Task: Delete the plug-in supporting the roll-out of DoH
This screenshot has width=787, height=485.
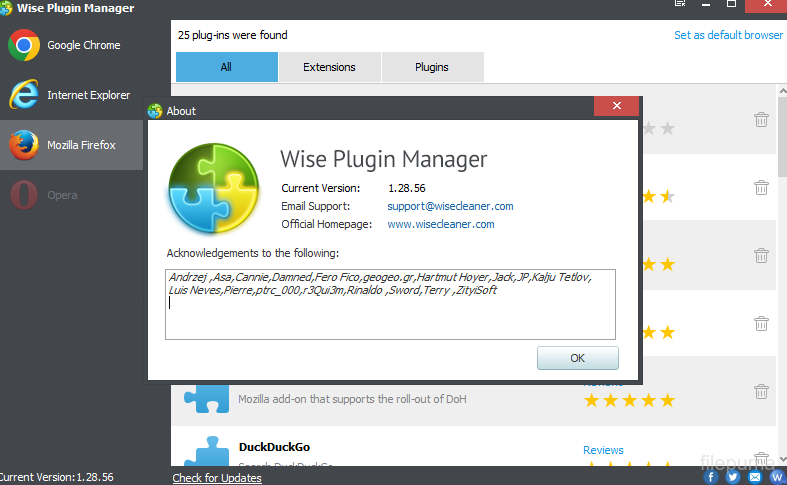Action: pyautogui.click(x=761, y=391)
